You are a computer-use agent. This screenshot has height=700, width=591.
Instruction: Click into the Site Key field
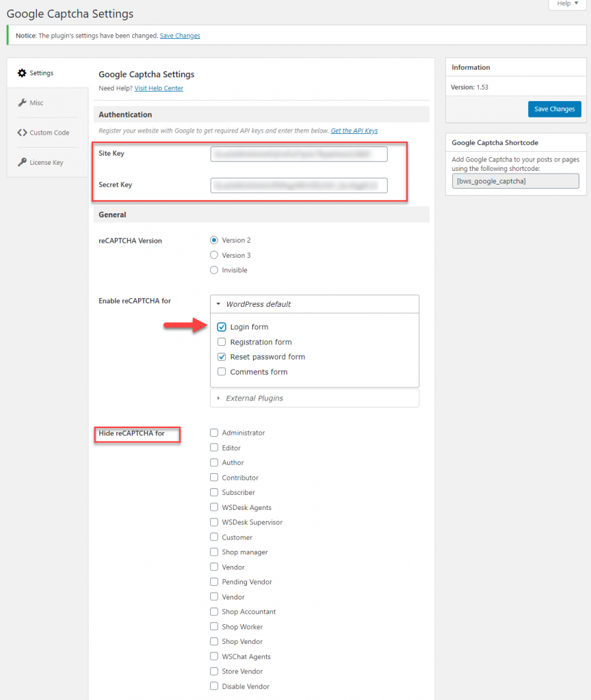tap(299, 154)
